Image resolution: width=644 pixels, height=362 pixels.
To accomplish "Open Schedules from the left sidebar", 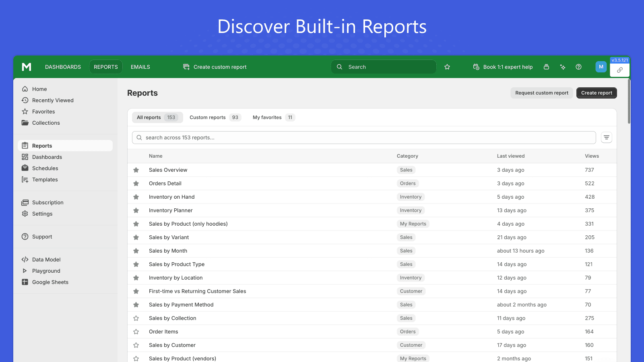I will click(45, 168).
